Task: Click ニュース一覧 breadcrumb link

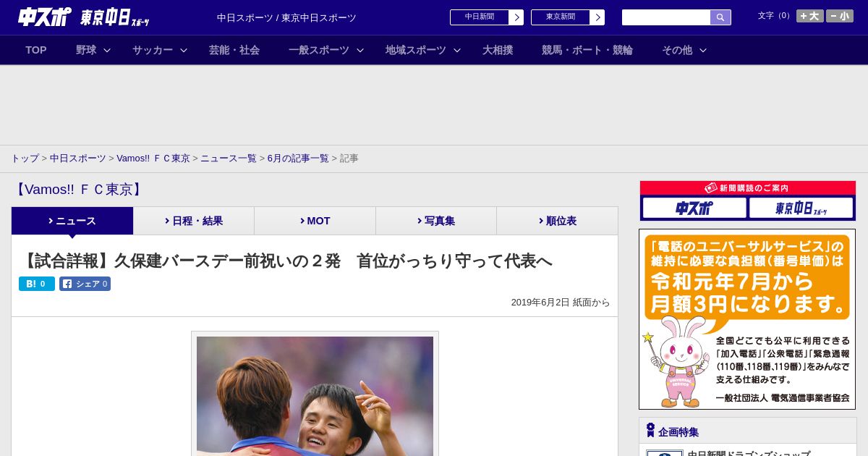Action: point(229,159)
